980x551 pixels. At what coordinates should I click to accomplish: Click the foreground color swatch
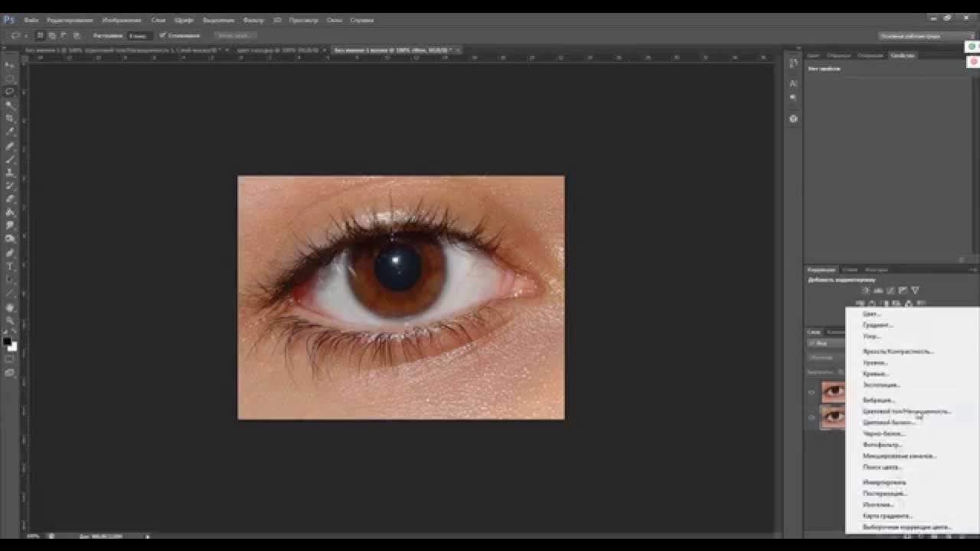click(7, 341)
